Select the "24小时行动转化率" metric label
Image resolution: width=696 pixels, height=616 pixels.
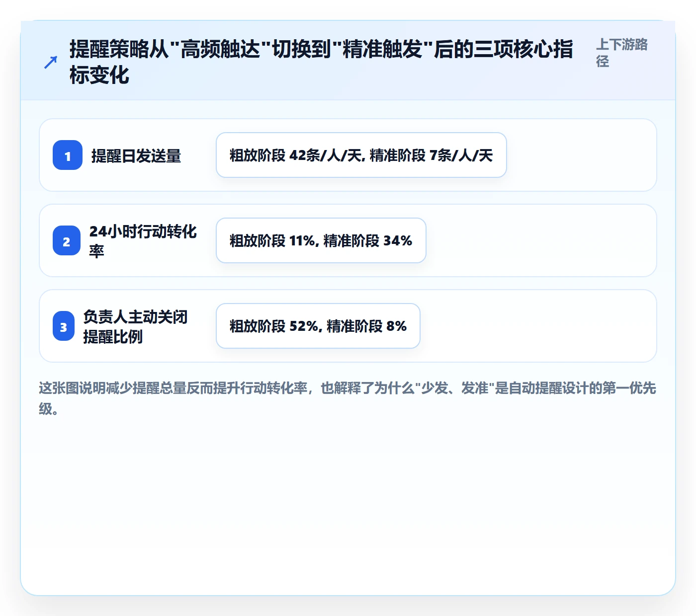143,241
